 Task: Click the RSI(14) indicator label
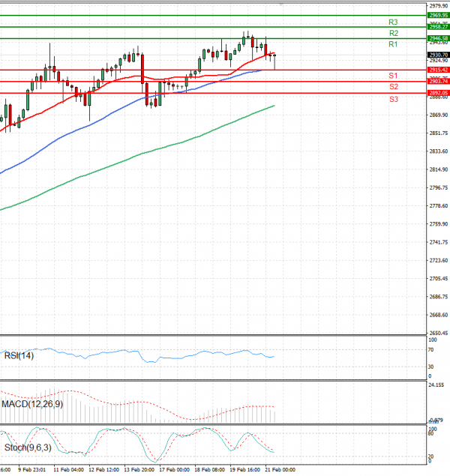tap(19, 355)
